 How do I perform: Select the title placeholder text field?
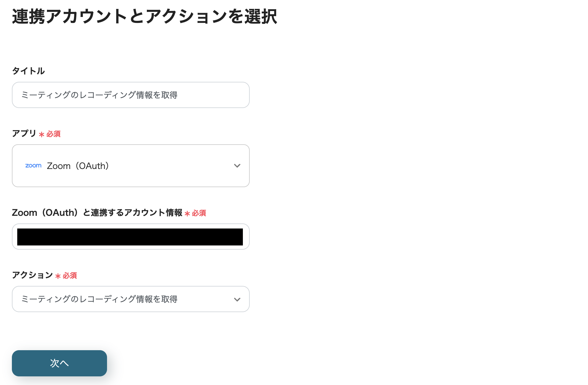[x=131, y=95]
